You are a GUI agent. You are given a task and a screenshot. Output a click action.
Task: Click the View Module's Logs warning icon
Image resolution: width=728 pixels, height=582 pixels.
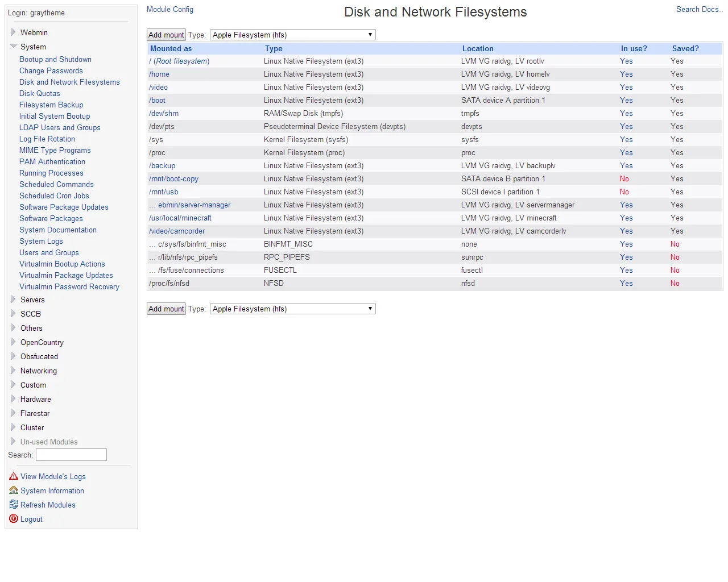[14, 476]
